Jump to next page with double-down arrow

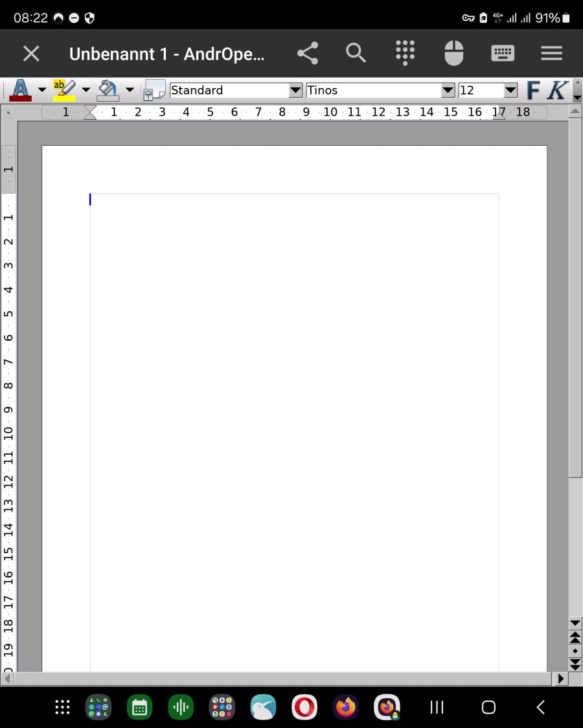pos(575,663)
